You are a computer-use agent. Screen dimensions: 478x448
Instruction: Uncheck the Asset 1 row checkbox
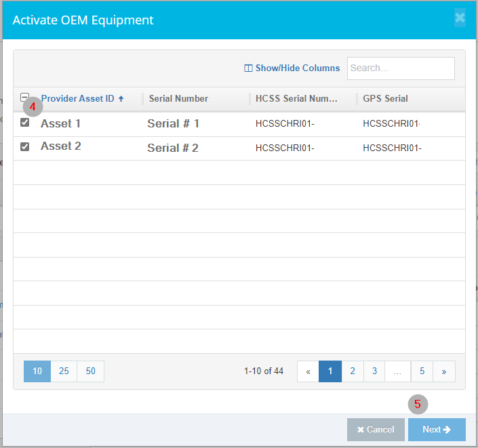click(25, 123)
